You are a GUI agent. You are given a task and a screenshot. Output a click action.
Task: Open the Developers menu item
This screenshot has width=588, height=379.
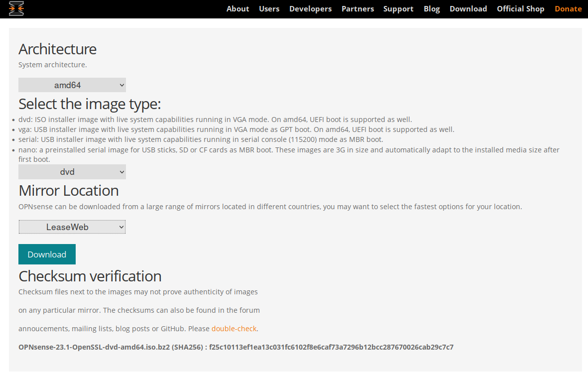tap(310, 9)
